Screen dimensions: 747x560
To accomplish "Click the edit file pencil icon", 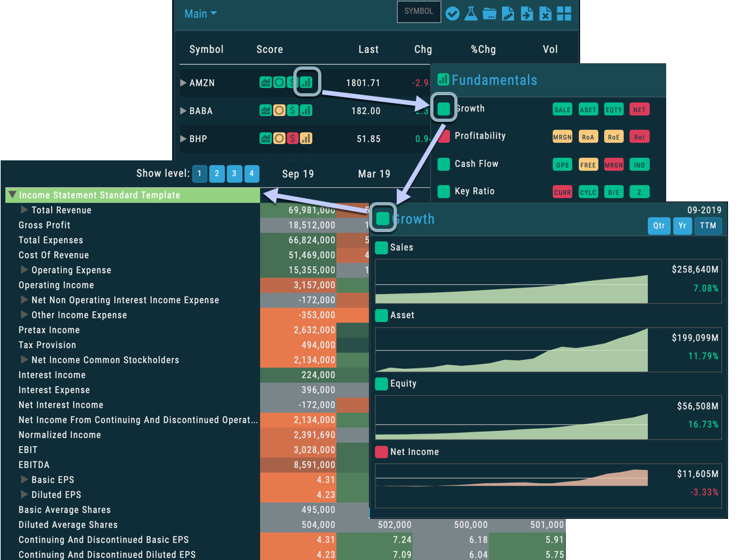I will tap(508, 14).
